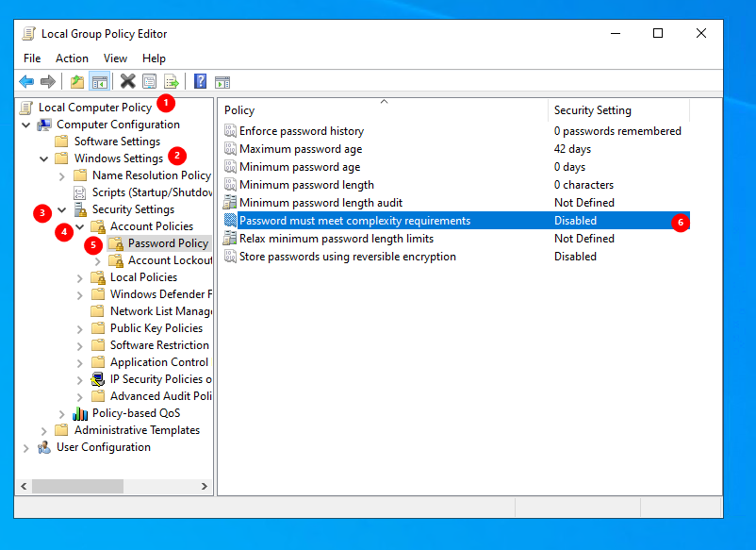Click the Export List toolbar icon
The image size is (756, 550).
point(172,82)
